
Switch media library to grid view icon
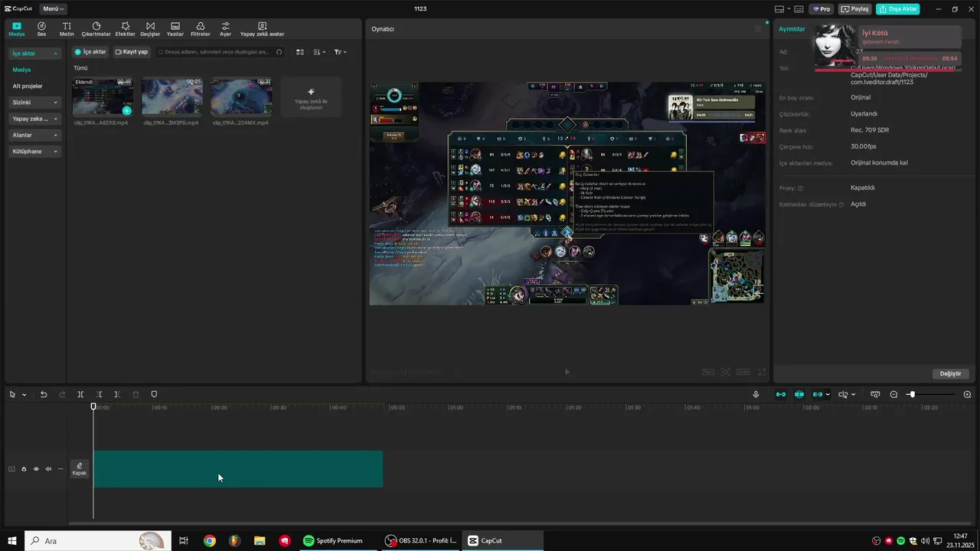(x=300, y=52)
